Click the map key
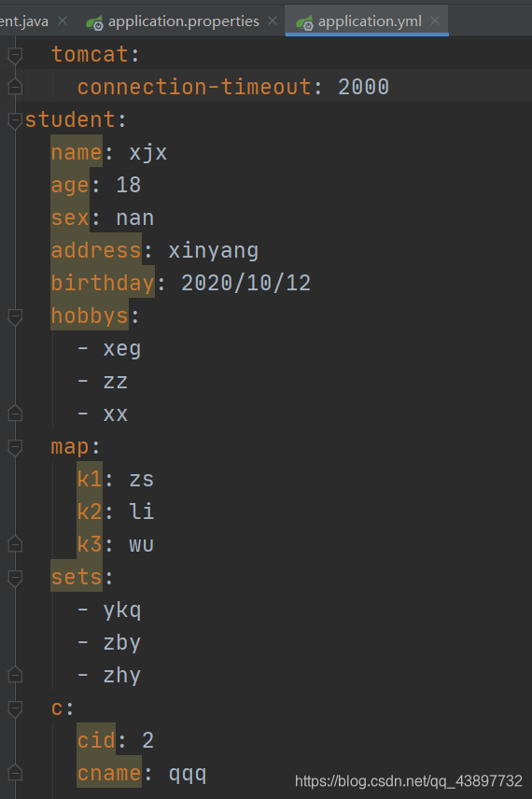Image resolution: width=532 pixels, height=799 pixels. point(70,447)
